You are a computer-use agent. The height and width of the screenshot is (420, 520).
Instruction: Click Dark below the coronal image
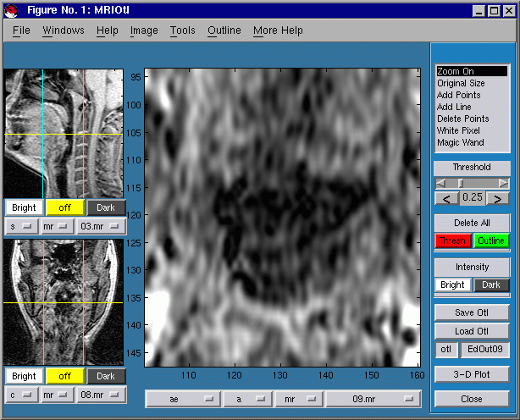pyautogui.click(x=106, y=376)
